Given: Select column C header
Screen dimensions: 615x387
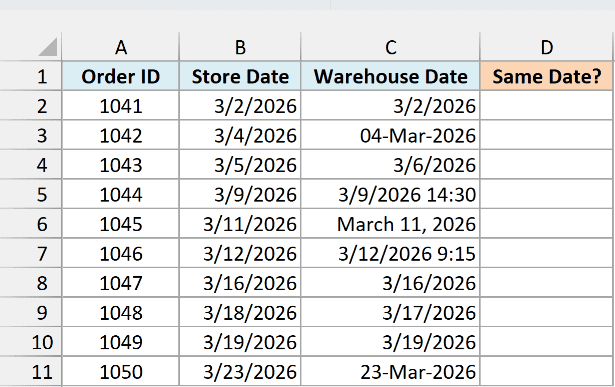Looking at the screenshot, I should tap(390, 47).
